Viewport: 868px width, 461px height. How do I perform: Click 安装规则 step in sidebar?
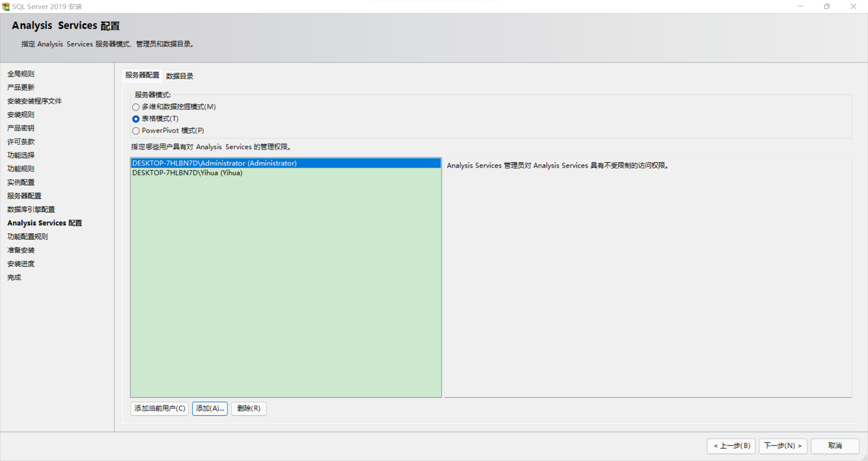point(21,114)
